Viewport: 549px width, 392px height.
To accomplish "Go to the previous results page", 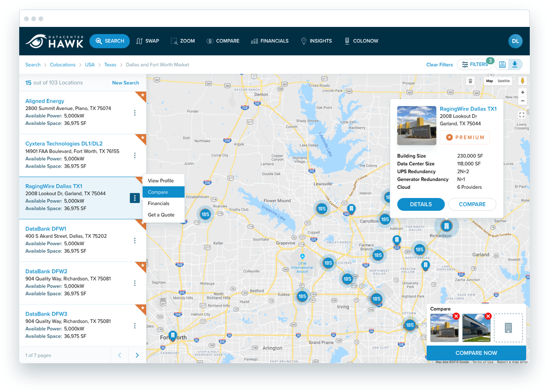I will [x=120, y=355].
